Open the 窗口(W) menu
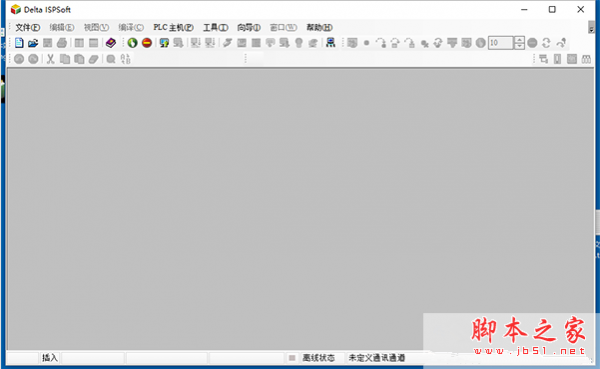Screen dimensions: 600x369 click(x=283, y=28)
